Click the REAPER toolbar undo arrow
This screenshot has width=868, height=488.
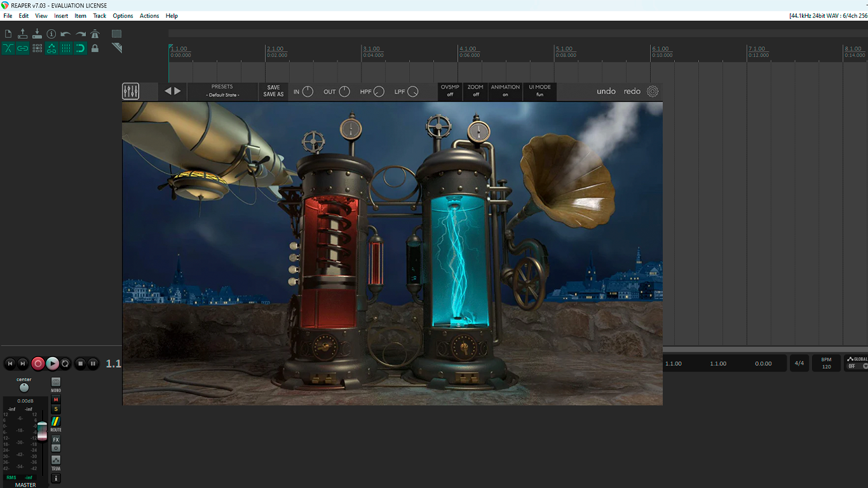click(x=66, y=34)
